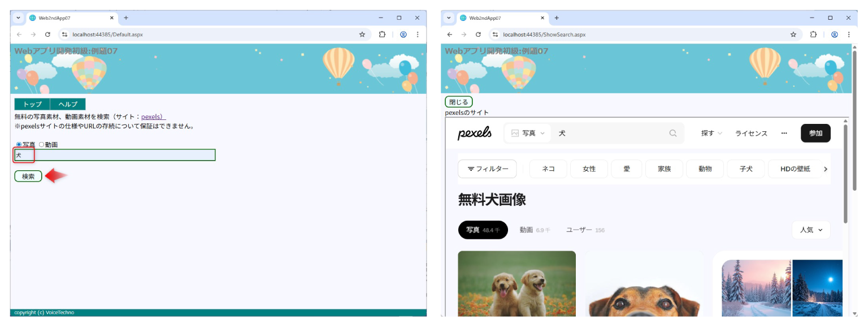Open the three-dot more options icon on Pexels
Image resolution: width=868 pixels, height=327 pixels.
click(784, 133)
